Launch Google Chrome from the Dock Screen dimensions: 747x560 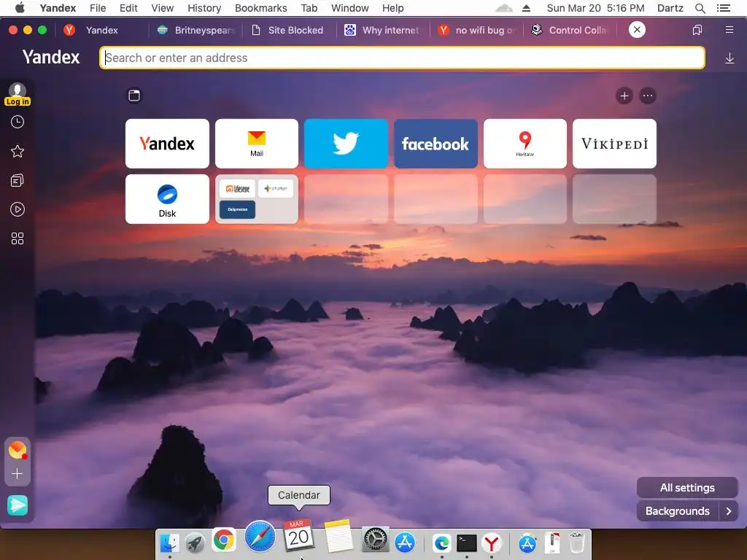tap(223, 540)
